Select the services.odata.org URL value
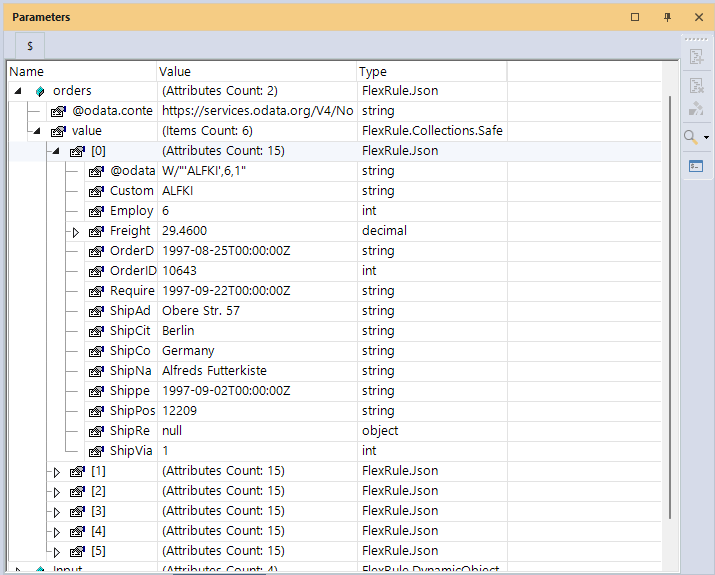The image size is (715, 575). (257, 111)
